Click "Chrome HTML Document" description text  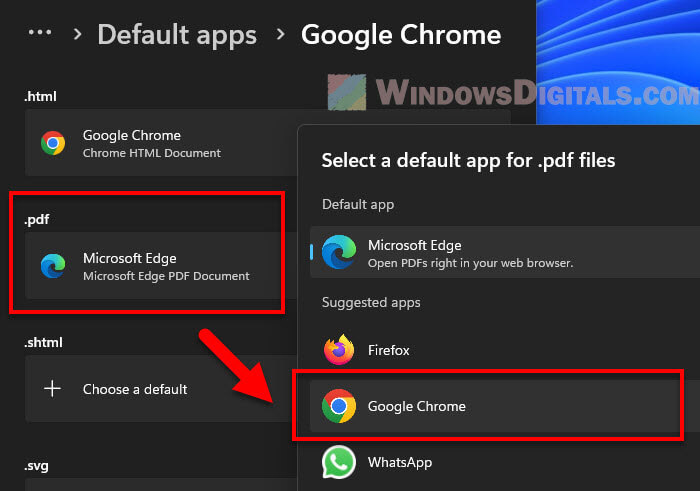tap(152, 153)
